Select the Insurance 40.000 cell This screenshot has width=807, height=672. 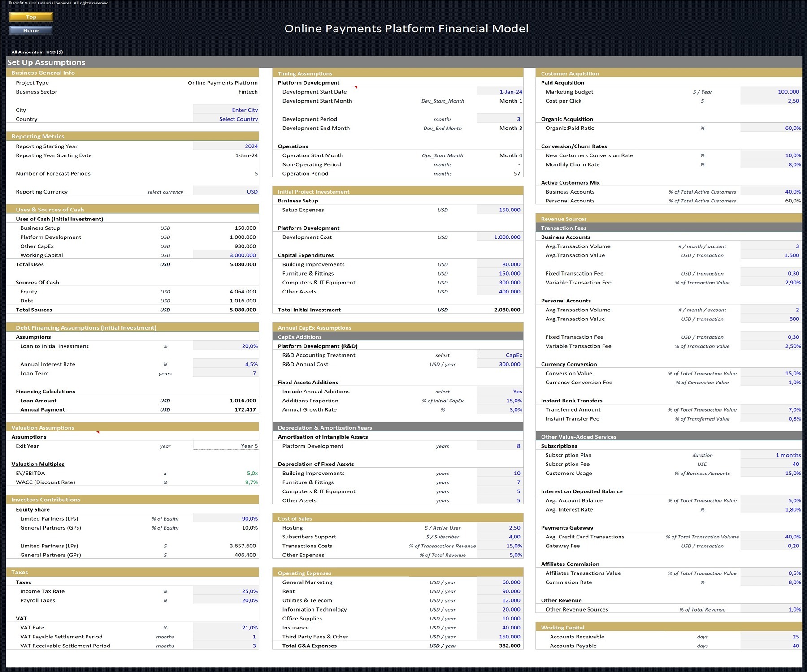pyautogui.click(x=500, y=628)
